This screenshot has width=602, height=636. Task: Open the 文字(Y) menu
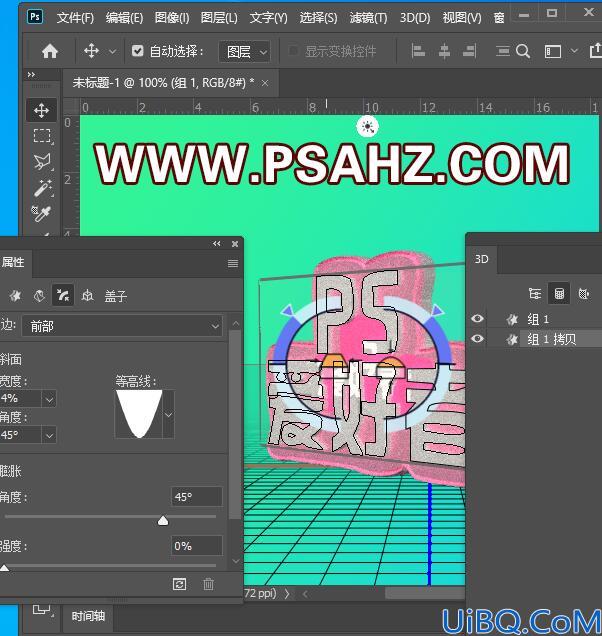(x=268, y=18)
